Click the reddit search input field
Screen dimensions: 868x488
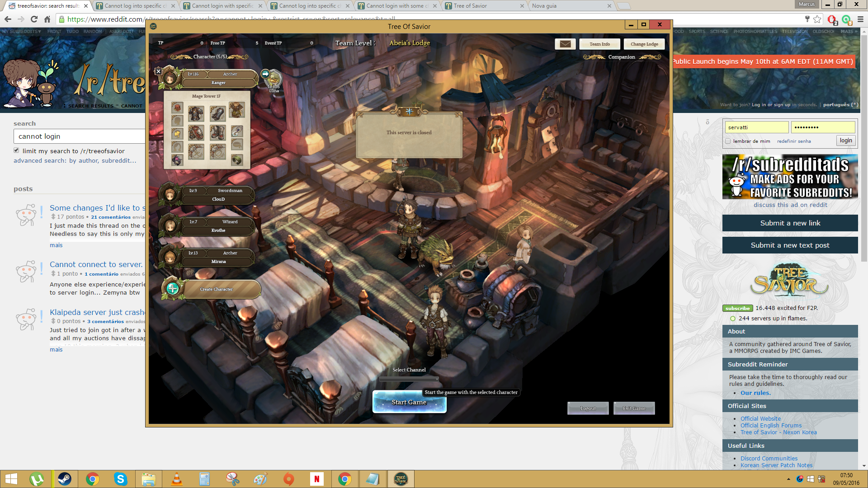pos(79,136)
